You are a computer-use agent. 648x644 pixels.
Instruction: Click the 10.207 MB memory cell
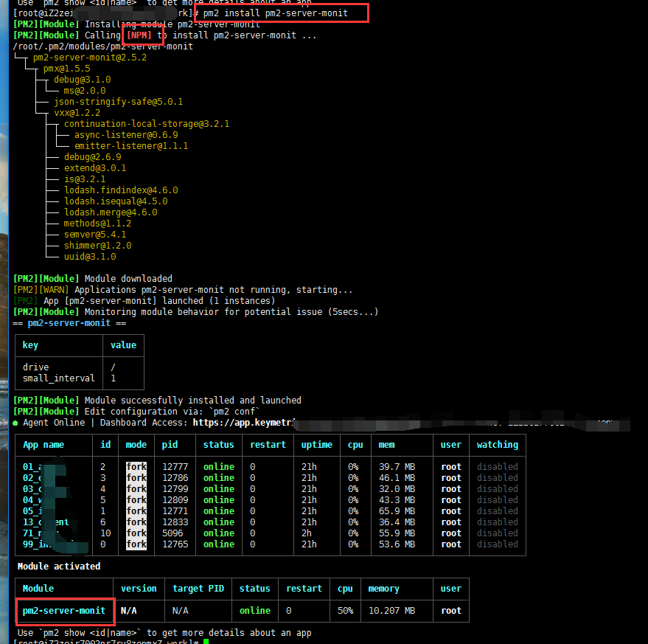[391, 611]
